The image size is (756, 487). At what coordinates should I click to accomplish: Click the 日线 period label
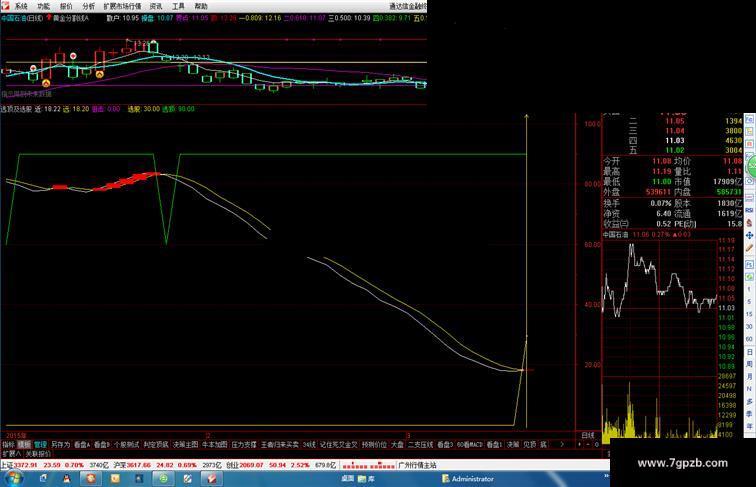click(x=588, y=435)
